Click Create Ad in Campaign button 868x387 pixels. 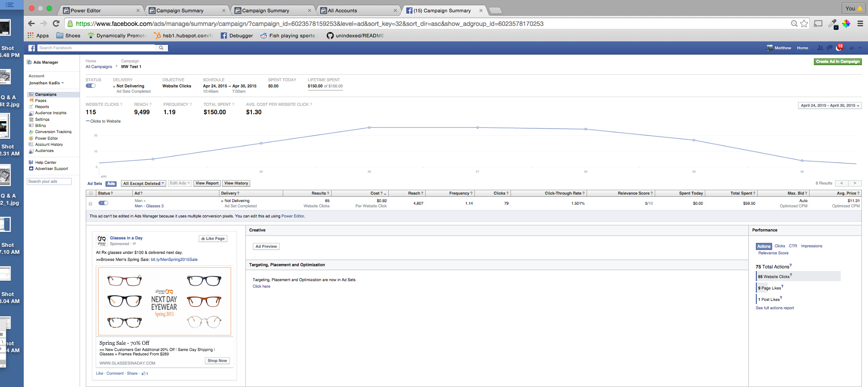pos(838,61)
